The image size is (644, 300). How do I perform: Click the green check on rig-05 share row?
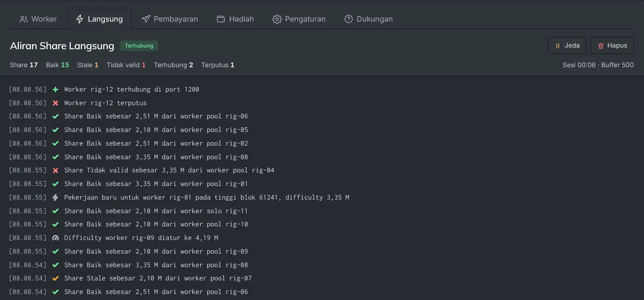(56, 130)
